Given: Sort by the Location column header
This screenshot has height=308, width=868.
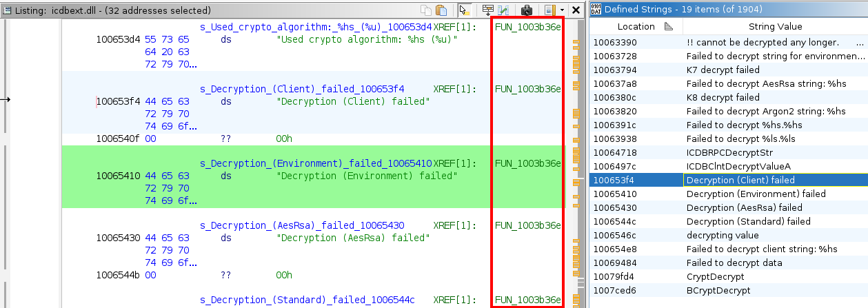Looking at the screenshot, I should pos(636,26).
